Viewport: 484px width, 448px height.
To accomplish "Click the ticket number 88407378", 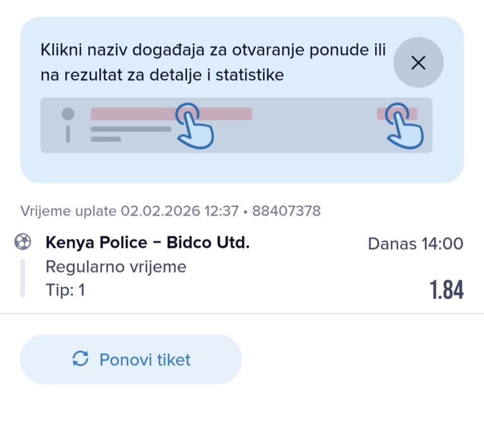I will [x=286, y=211].
